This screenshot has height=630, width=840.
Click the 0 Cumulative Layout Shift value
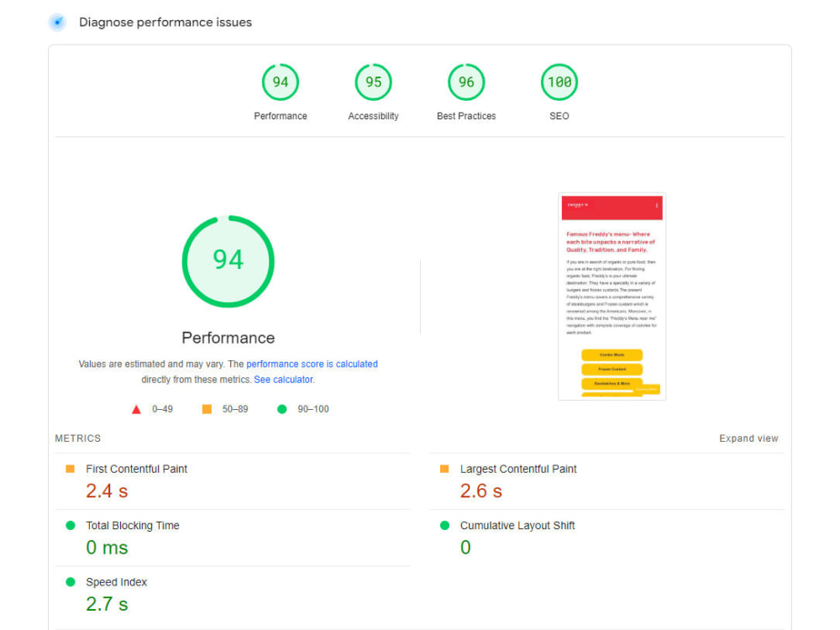465,548
